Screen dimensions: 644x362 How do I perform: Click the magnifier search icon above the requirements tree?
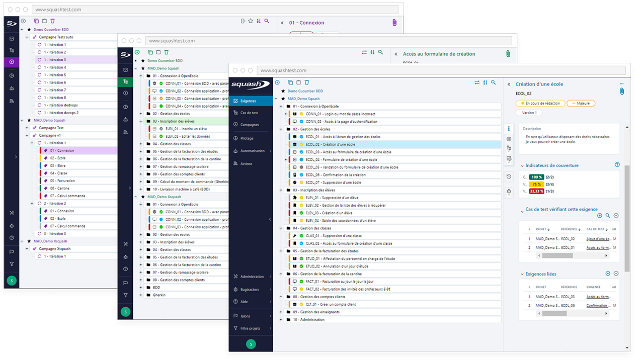tap(494, 82)
